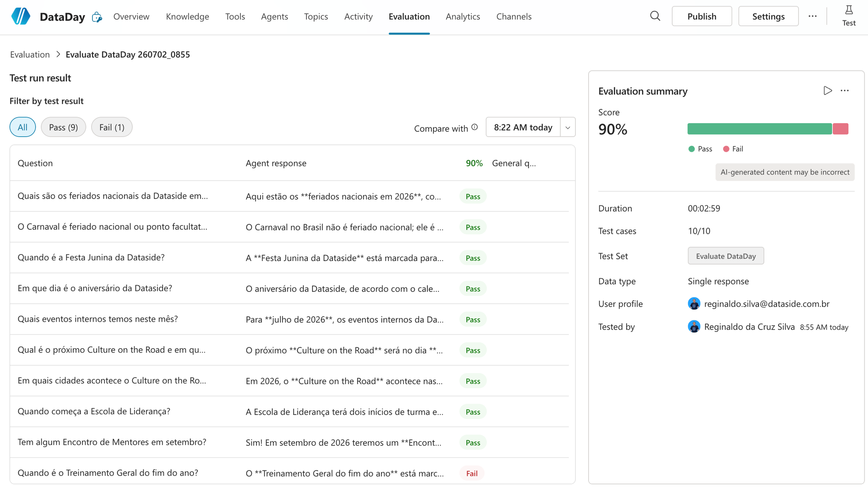Open 'Qual é o próximo Culture on the Road' row
Image resolution: width=868 pixels, height=490 pixels.
point(289,350)
